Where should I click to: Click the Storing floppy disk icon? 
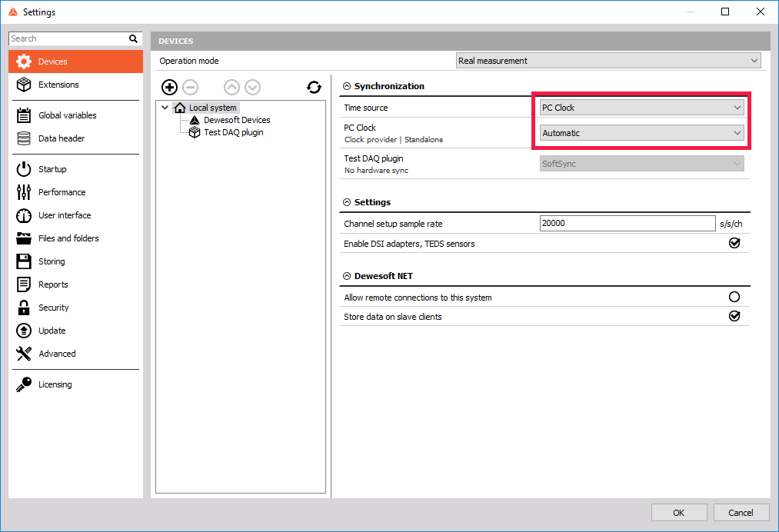(x=23, y=261)
